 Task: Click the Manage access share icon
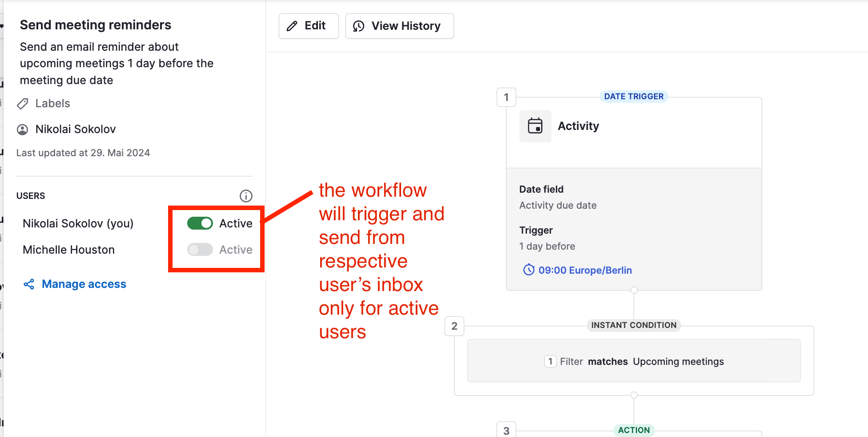click(29, 284)
